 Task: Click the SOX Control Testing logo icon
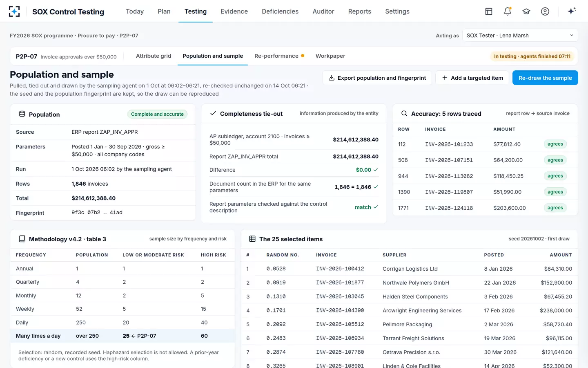tap(14, 11)
